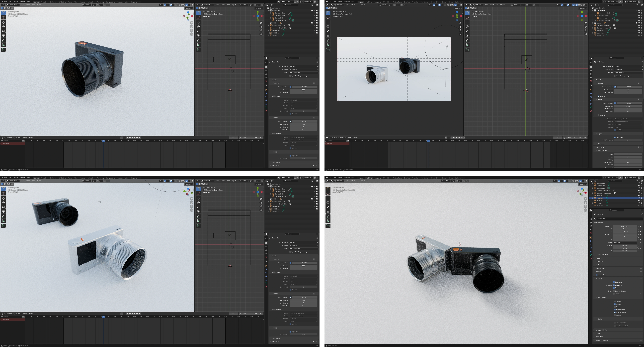Select Point.018 in the outliner
The width and height of the screenshot is (644, 347).
pyautogui.click(x=600, y=201)
